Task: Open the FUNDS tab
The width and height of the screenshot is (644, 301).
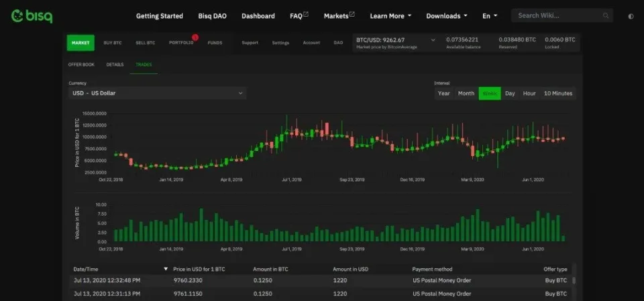Action: click(215, 43)
